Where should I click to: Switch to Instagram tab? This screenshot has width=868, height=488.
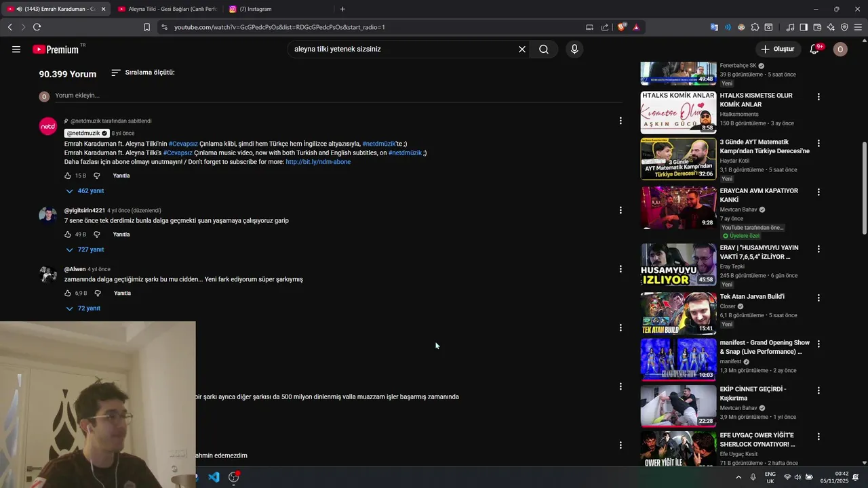(278, 9)
